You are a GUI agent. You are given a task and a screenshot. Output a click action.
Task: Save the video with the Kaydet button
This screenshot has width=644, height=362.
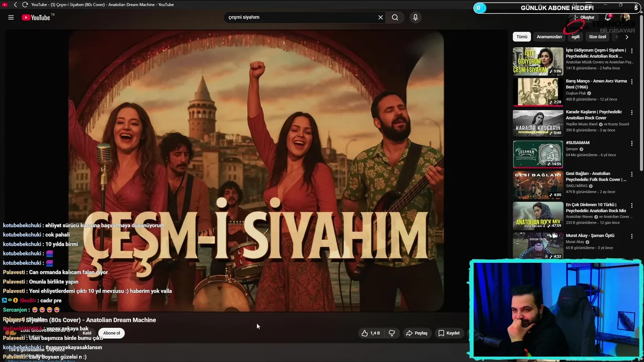[x=449, y=333]
